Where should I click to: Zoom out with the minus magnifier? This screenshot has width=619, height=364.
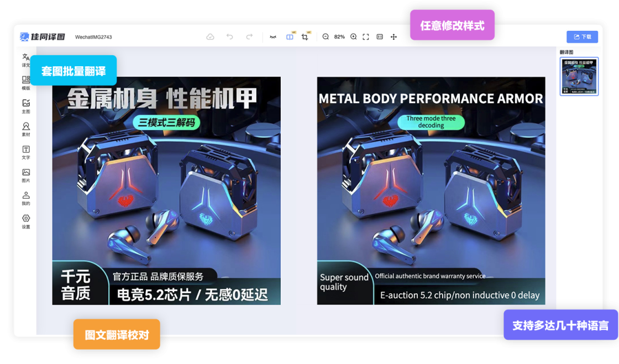point(326,37)
